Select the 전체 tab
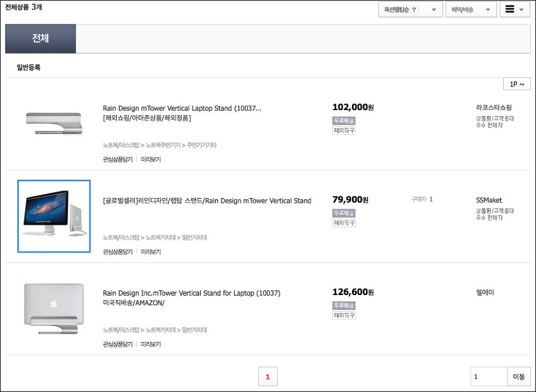 point(40,39)
